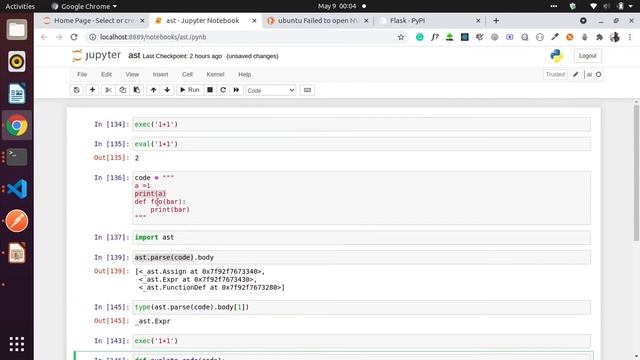640x360 pixels.
Task: Restart the kernel icon
Action: tap(223, 90)
